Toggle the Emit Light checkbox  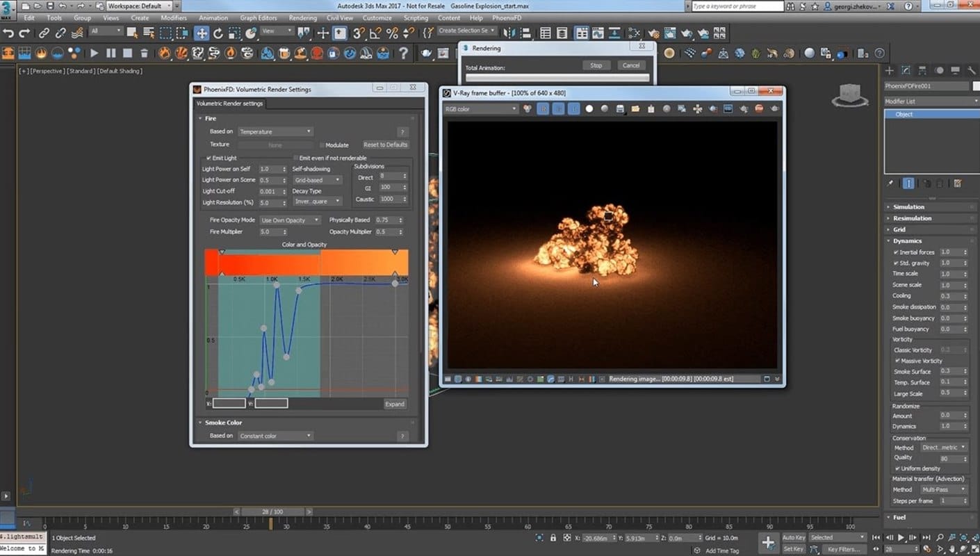pyautogui.click(x=209, y=158)
